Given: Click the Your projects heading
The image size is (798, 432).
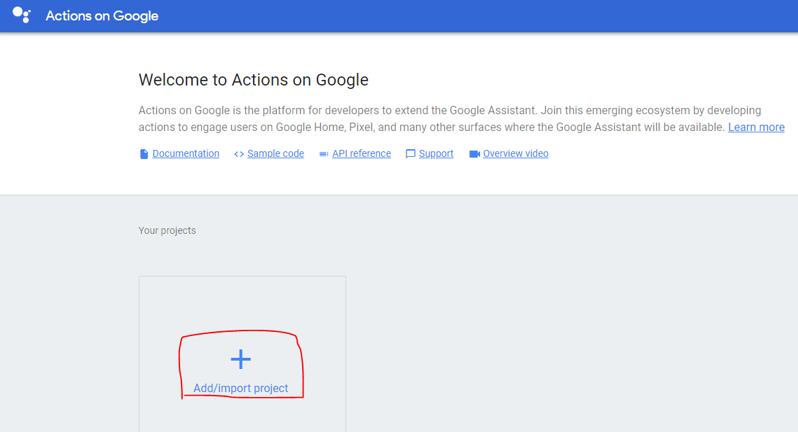Looking at the screenshot, I should tap(167, 231).
